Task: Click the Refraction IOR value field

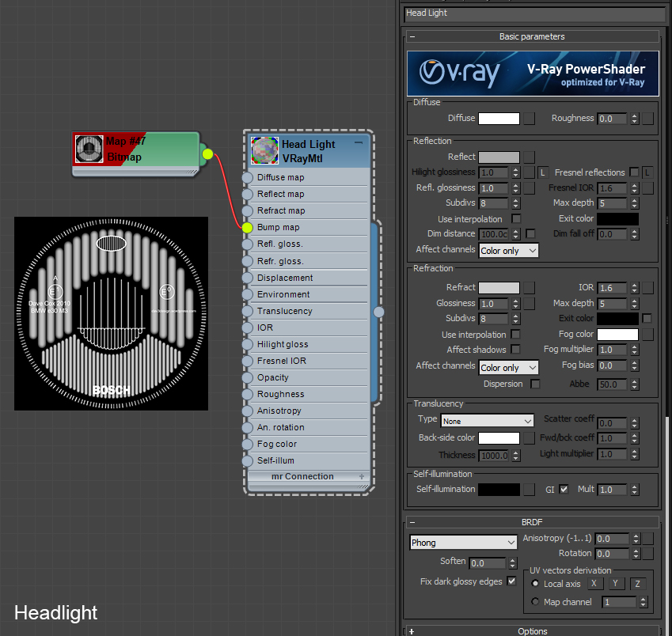Action: coord(613,288)
